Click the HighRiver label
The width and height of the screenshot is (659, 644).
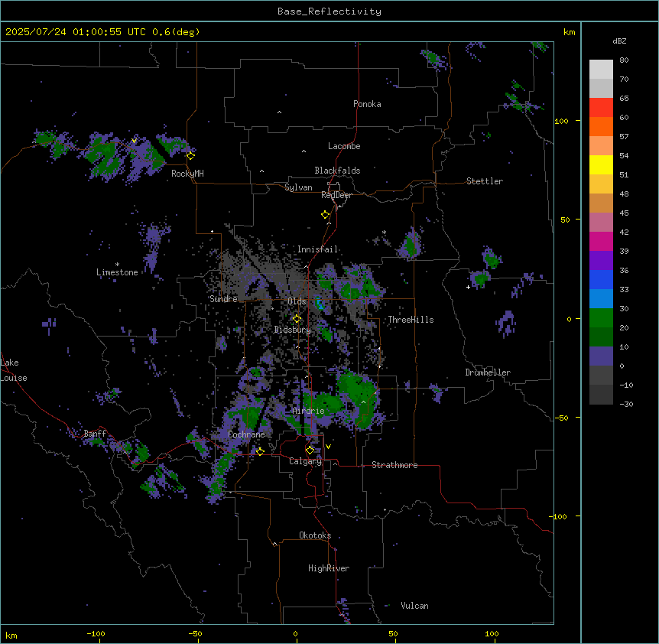point(329,568)
